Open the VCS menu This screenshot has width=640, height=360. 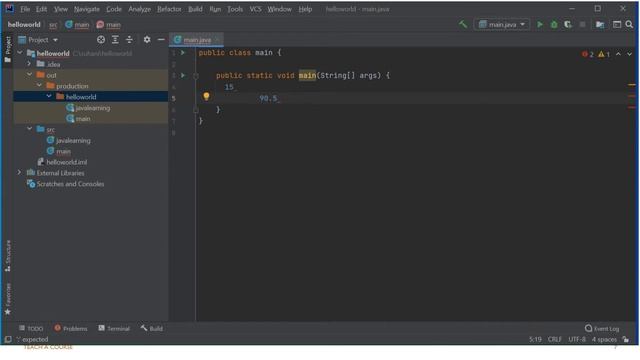(x=256, y=9)
